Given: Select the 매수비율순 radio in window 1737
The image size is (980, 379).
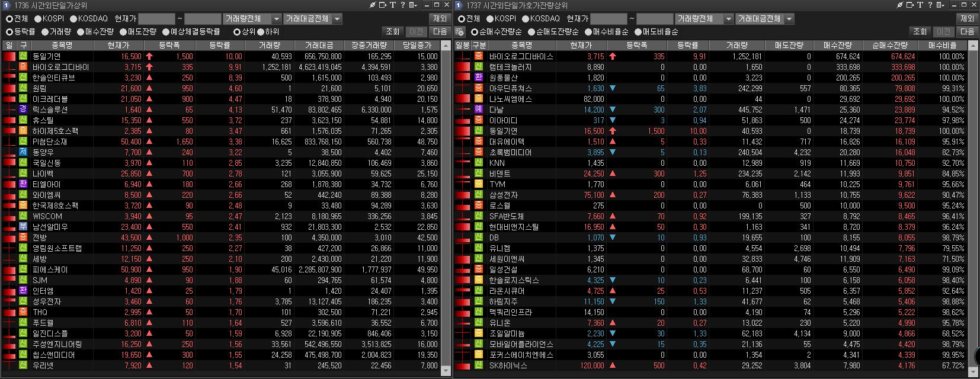Looking at the screenshot, I should click(x=588, y=31).
